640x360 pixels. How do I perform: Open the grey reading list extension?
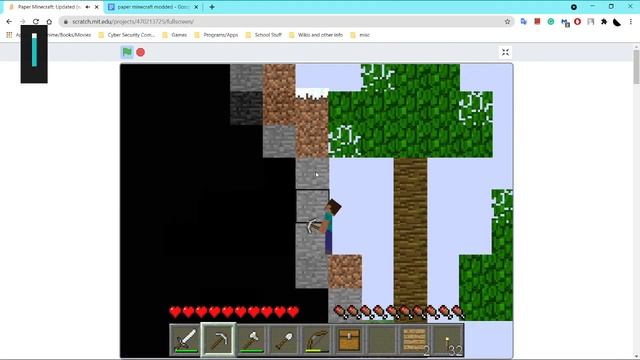coord(591,22)
